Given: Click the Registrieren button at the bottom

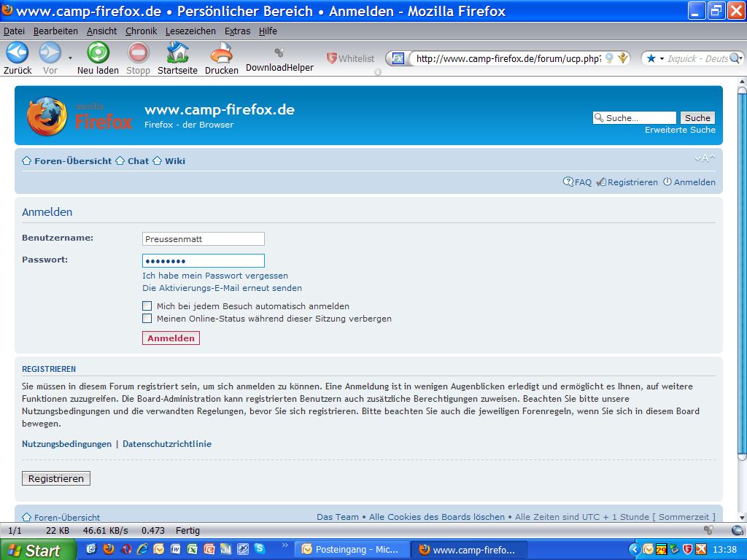Looking at the screenshot, I should pyautogui.click(x=56, y=478).
